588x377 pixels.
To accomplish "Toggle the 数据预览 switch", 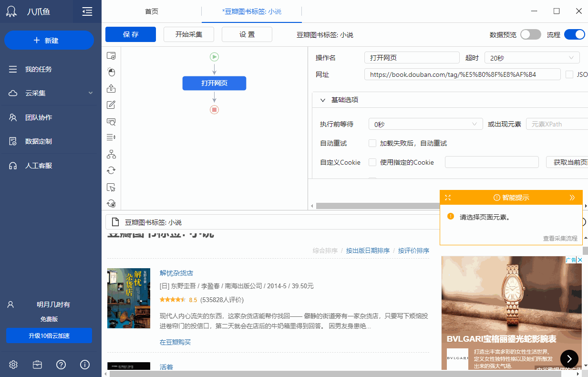I will click(531, 34).
